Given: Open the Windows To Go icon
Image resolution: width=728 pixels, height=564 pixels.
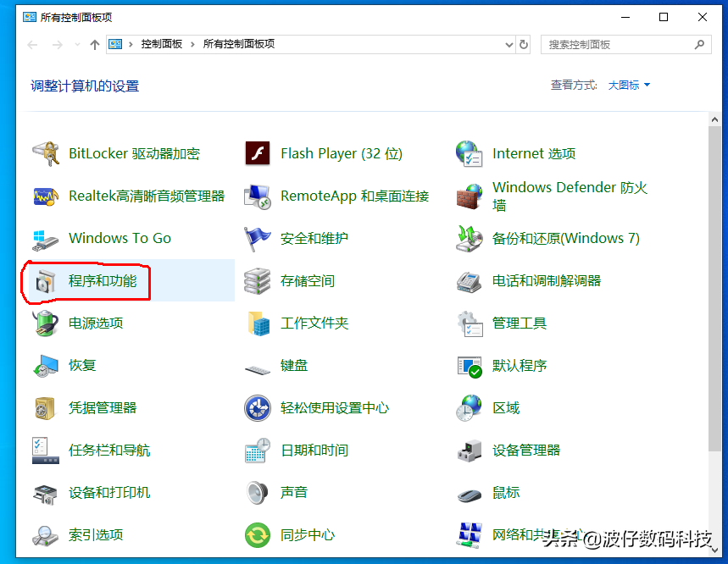Looking at the screenshot, I should [x=46, y=239].
